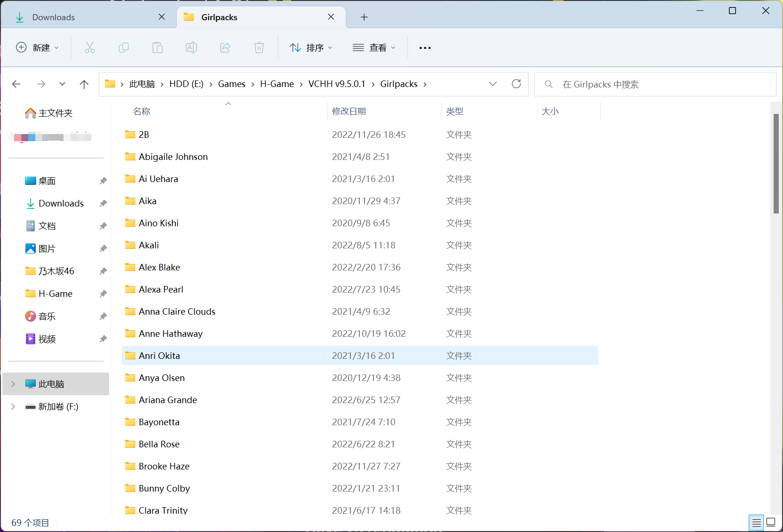Viewport: 783px width, 532px height.
Task: Navigate to HDD (E:) in breadcrumb
Action: pyautogui.click(x=186, y=84)
